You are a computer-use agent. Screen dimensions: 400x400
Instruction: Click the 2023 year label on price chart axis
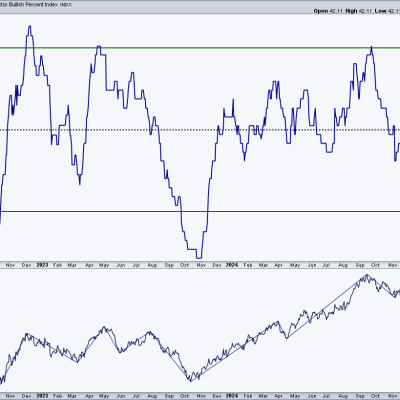click(x=42, y=396)
